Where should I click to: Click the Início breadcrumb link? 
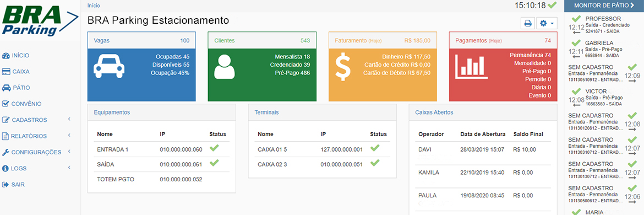click(x=94, y=6)
